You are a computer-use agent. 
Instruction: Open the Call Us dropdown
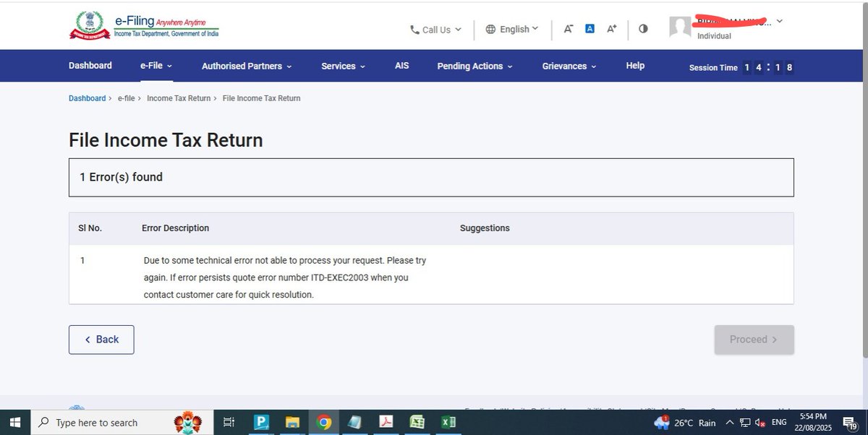435,30
